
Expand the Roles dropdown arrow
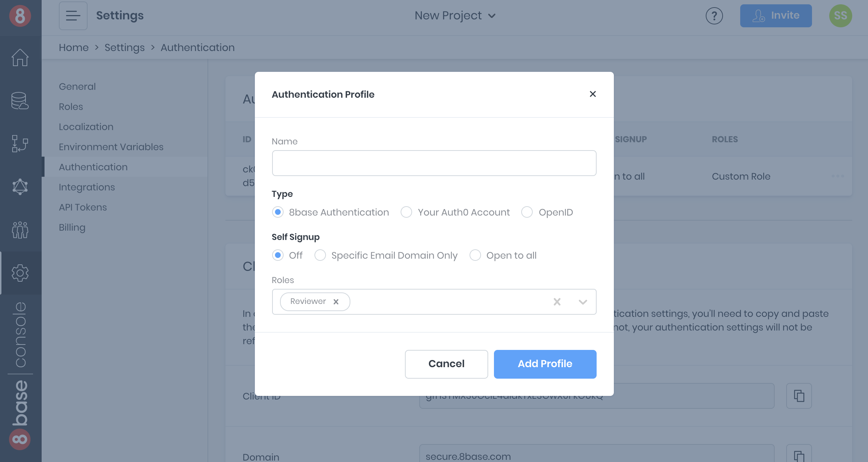coord(583,302)
